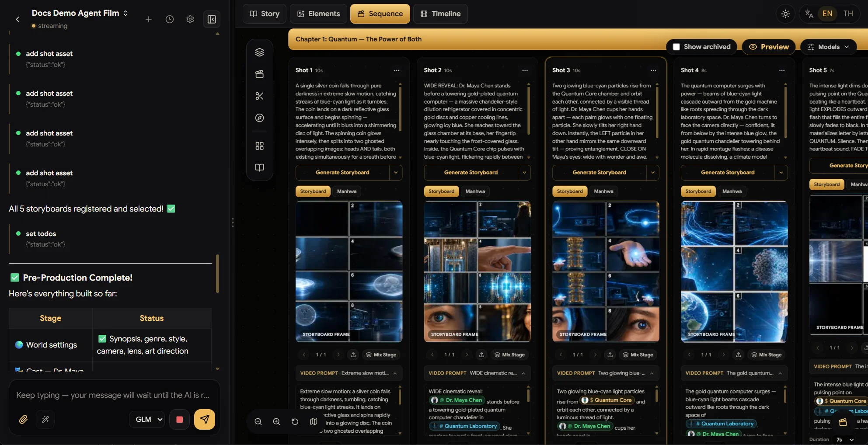Go back with the left chevron arrow
The width and height of the screenshot is (868, 445).
[17, 19]
